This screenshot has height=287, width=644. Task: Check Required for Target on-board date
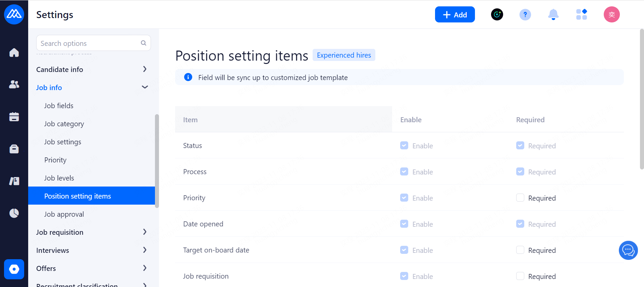pyautogui.click(x=520, y=250)
